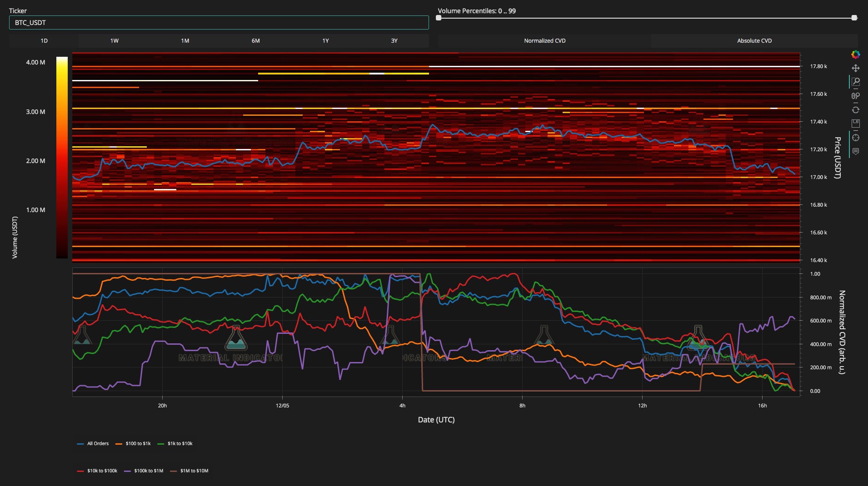Click the Volume Percentiles: 0 .. 99 label

(x=477, y=11)
